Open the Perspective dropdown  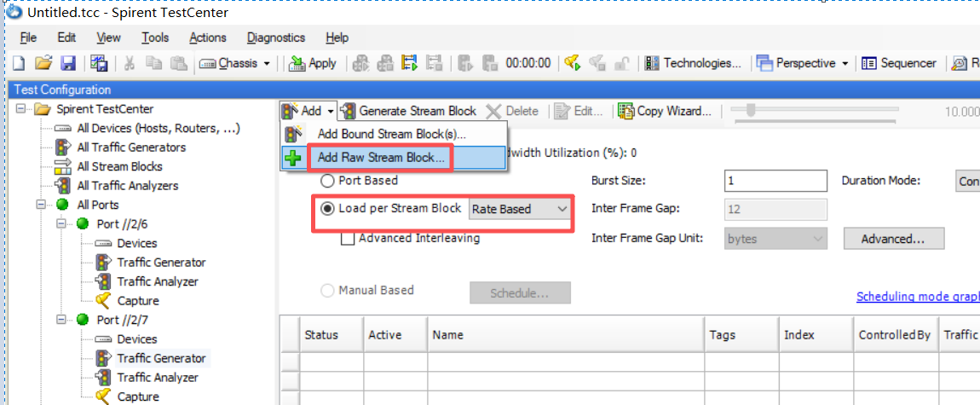click(803, 63)
